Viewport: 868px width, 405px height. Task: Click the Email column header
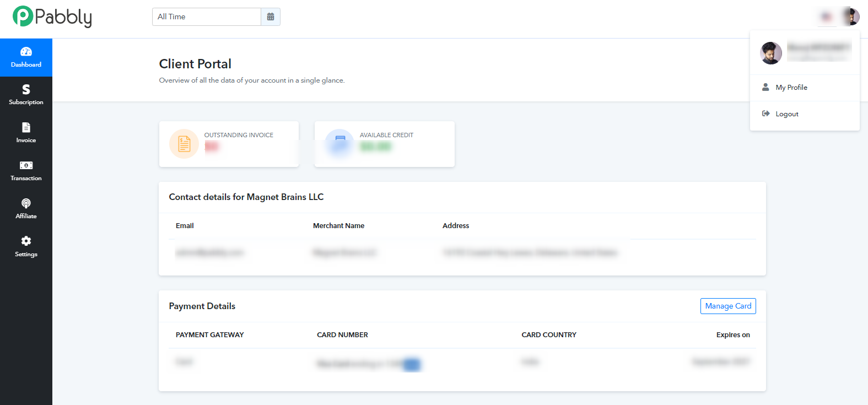(185, 226)
